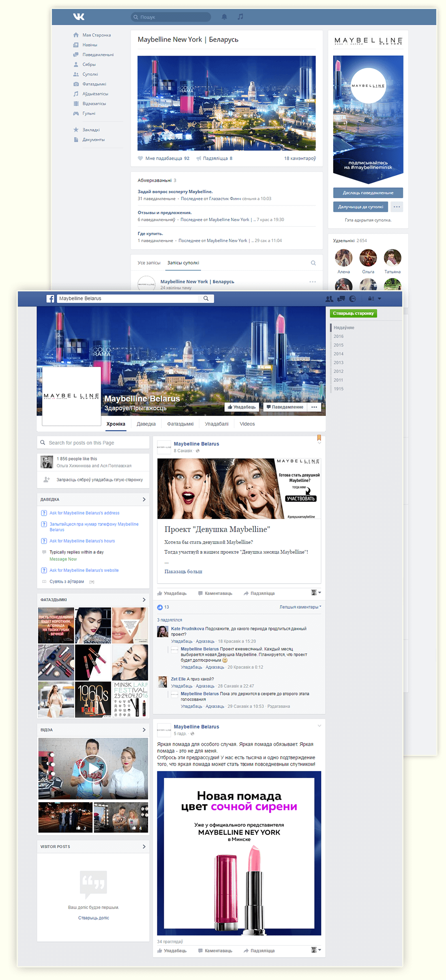Open VK member avatar 'Татьяна'

[x=392, y=258]
